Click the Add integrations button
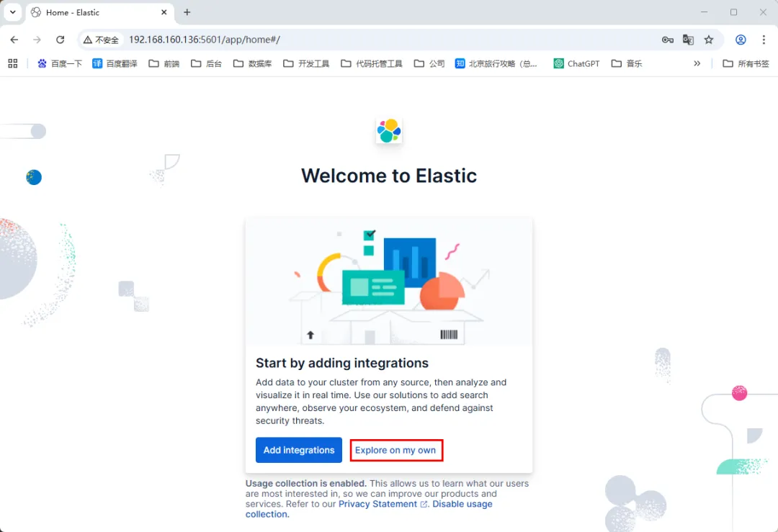The width and height of the screenshot is (778, 532). tap(299, 450)
